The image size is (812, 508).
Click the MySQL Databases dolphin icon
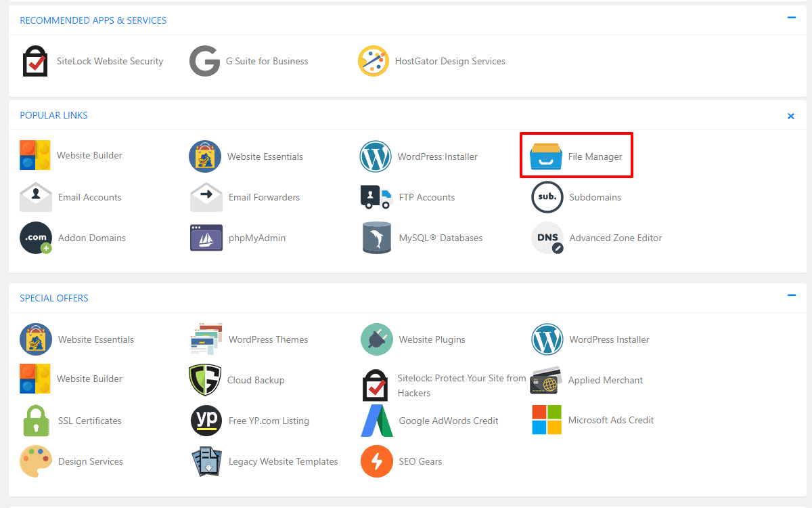[x=377, y=238]
